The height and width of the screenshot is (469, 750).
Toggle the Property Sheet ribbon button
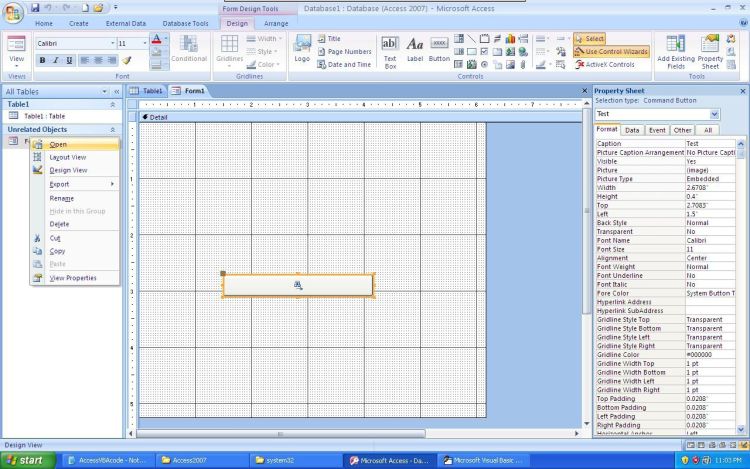pos(710,52)
